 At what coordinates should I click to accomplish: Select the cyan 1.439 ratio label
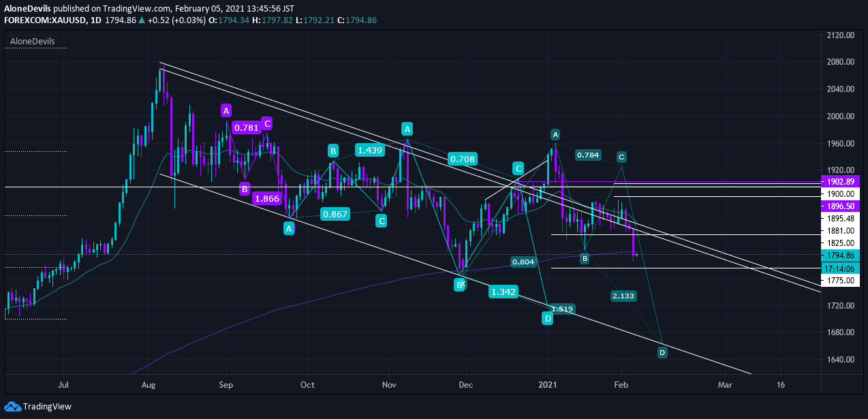(369, 150)
